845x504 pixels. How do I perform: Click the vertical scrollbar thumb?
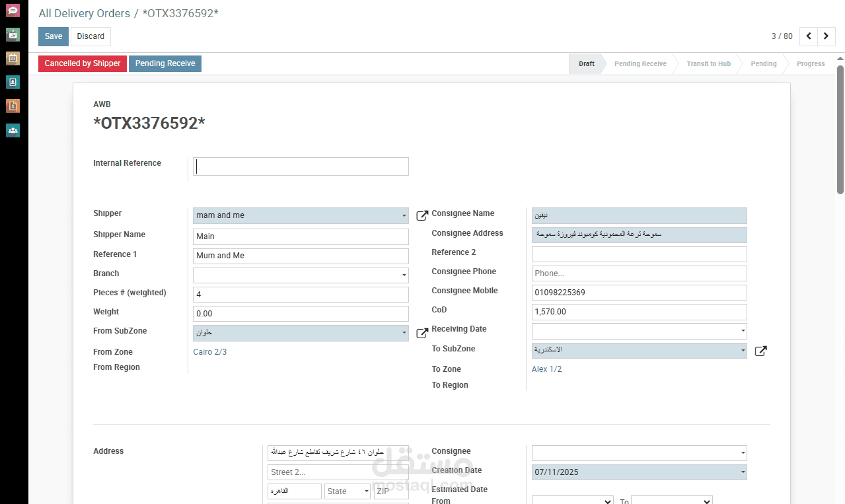[840, 129]
